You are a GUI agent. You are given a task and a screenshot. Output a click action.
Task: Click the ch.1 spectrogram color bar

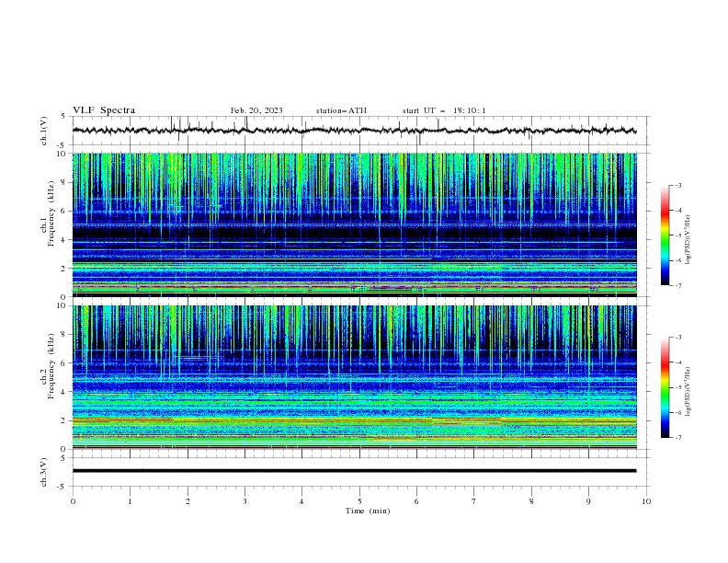tap(665, 236)
